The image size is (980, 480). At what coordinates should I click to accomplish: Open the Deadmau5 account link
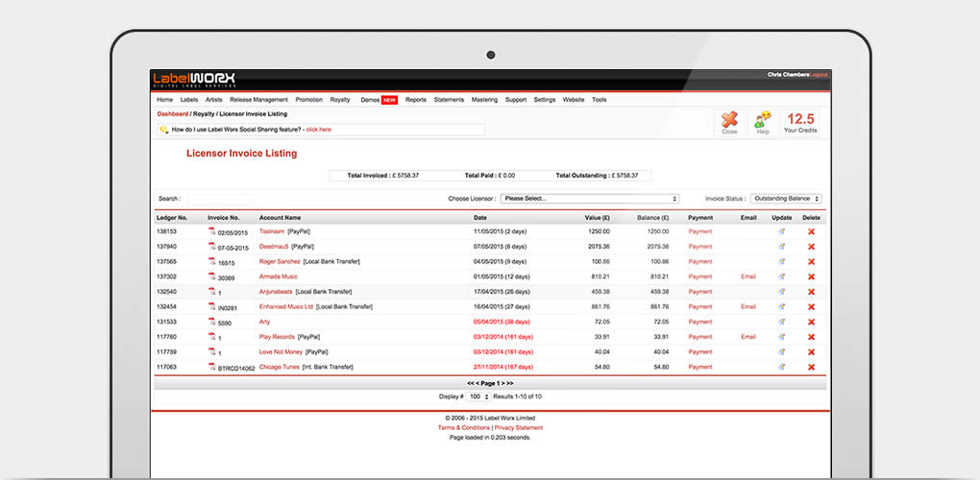tap(274, 247)
